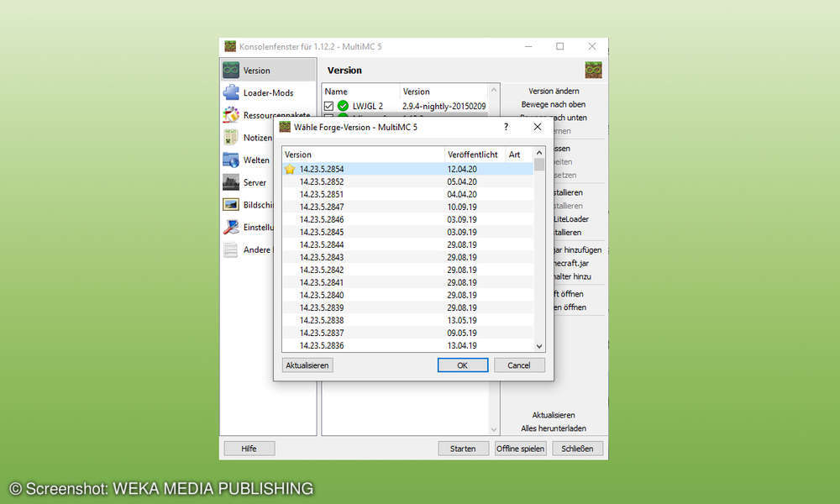Image resolution: width=840 pixels, height=504 pixels.
Task: Confirm Forge selection with OK
Action: (463, 365)
